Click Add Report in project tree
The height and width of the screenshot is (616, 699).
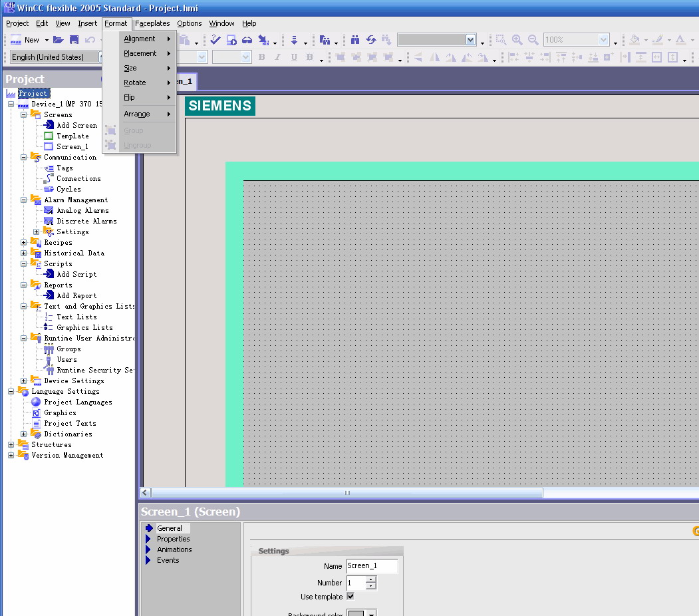pyautogui.click(x=76, y=296)
